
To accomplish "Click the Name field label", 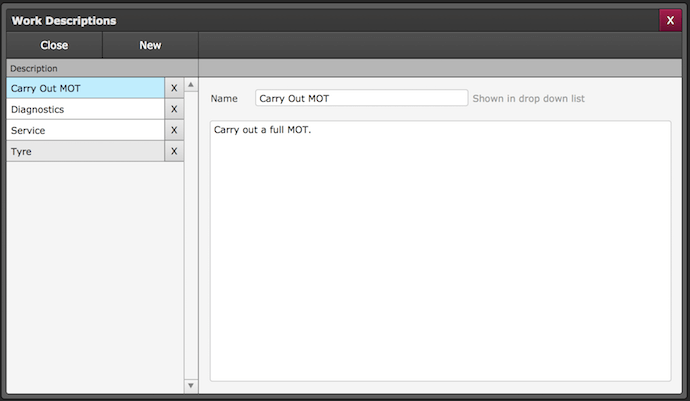I will (224, 99).
